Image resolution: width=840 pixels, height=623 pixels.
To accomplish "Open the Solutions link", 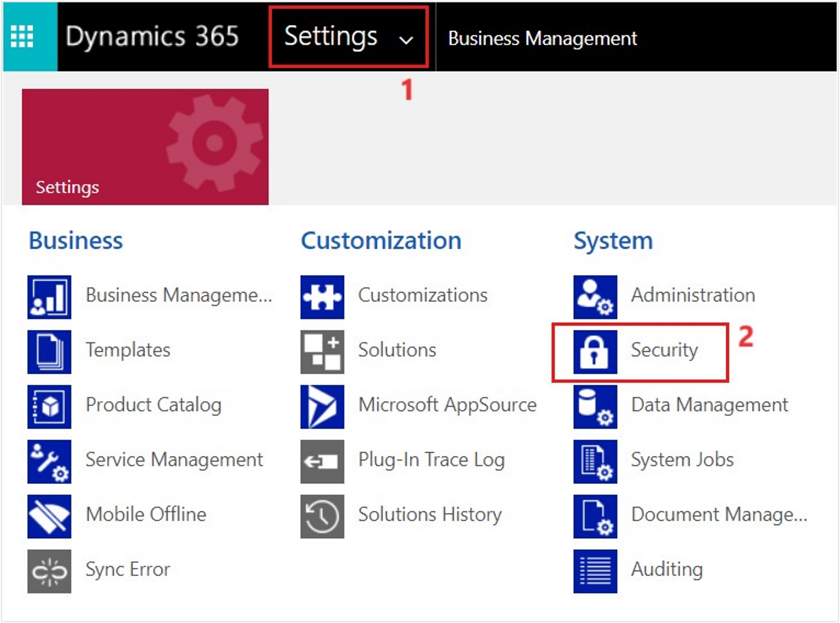I will pyautogui.click(x=397, y=350).
